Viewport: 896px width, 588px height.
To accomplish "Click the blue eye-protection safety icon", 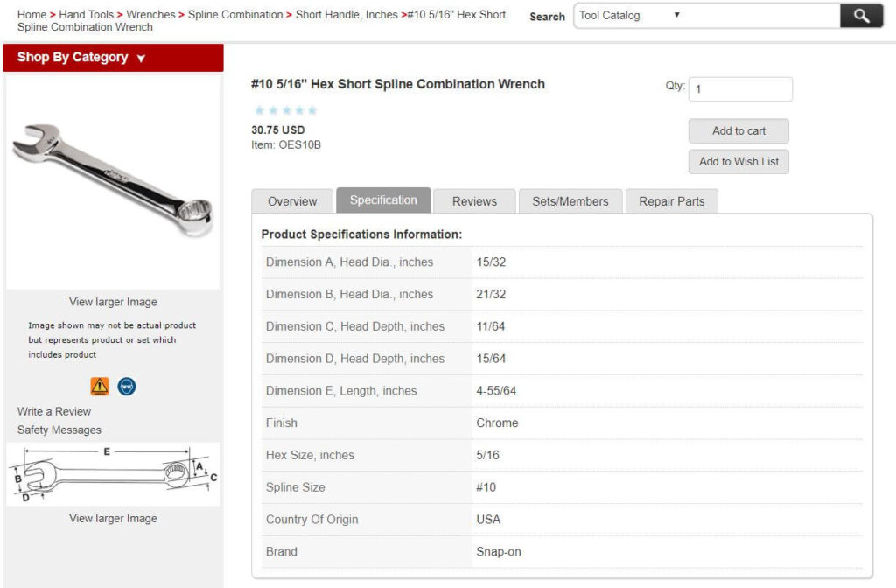I will click(127, 386).
